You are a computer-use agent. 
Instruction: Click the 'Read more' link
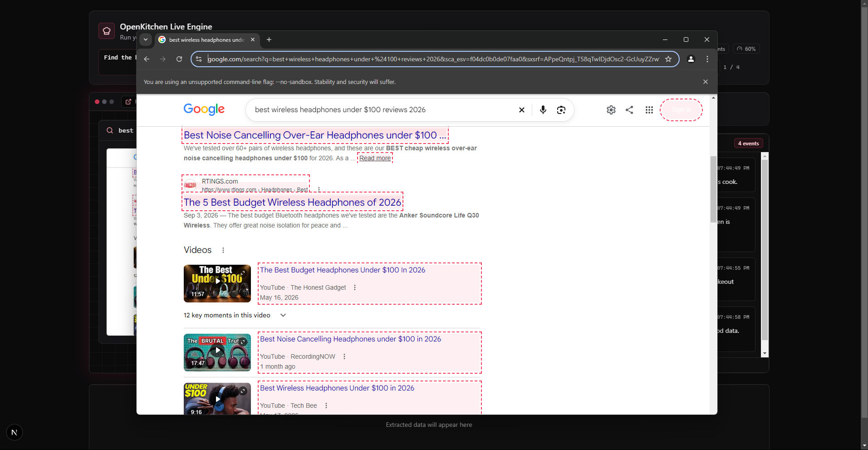(375, 158)
